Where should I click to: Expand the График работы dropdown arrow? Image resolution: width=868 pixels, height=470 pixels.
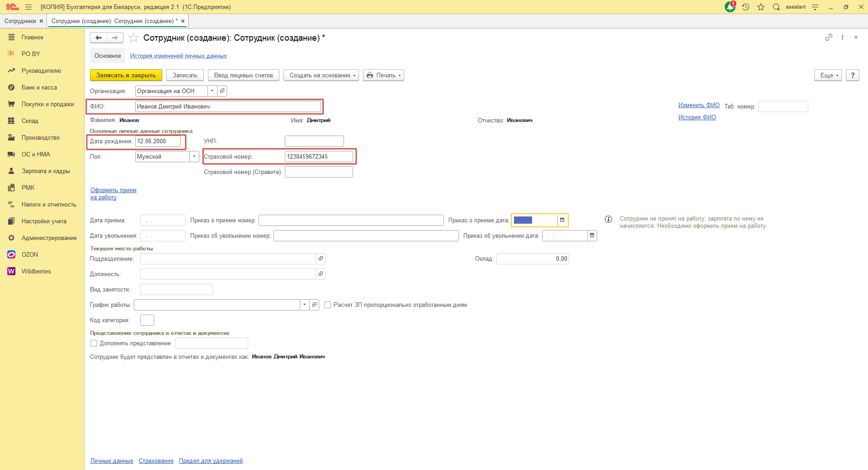[304, 305]
